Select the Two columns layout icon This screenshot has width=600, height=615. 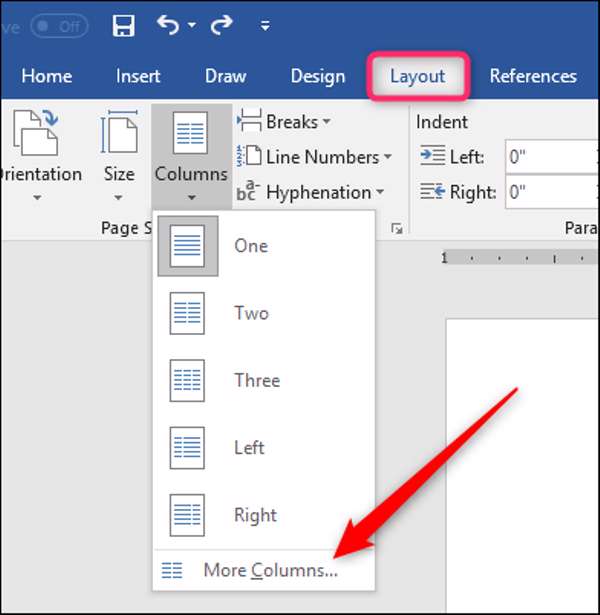[187, 313]
